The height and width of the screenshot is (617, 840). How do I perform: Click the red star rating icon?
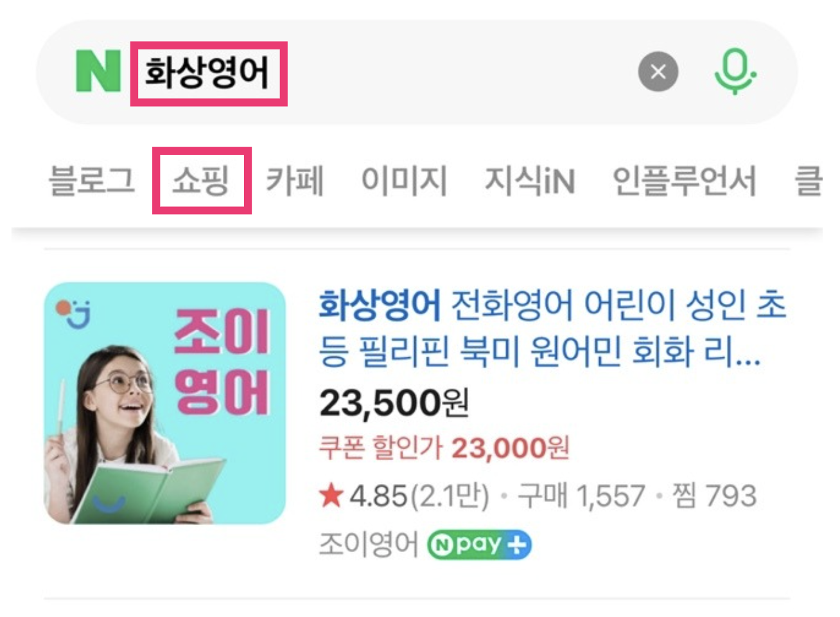click(331, 496)
